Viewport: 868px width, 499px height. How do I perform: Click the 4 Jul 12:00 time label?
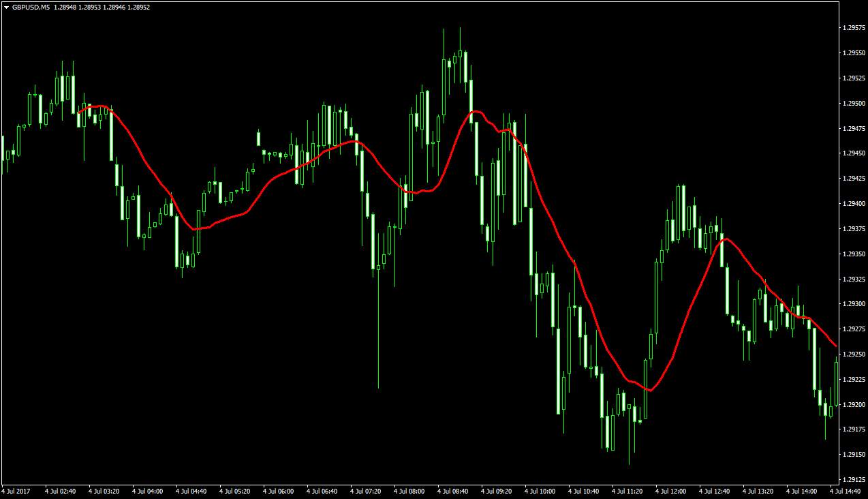(671, 491)
